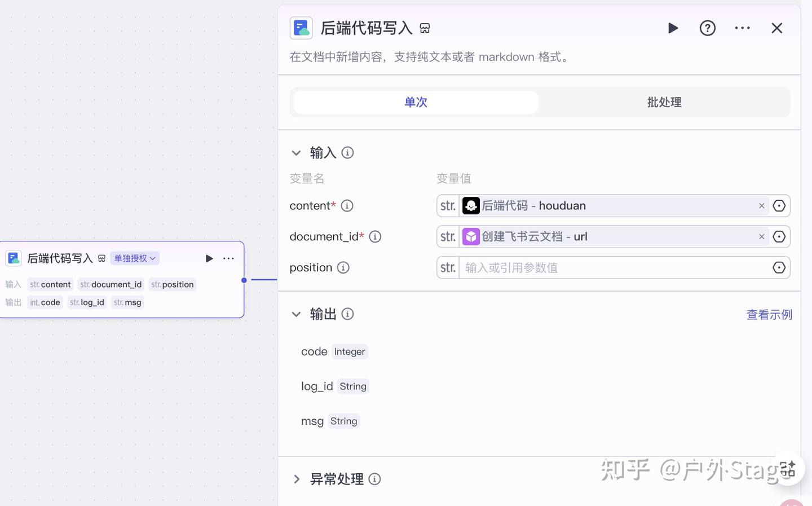Screen dimensions: 812x506
Task: Open canvas node ellipsis menu
Action: [x=228, y=258]
